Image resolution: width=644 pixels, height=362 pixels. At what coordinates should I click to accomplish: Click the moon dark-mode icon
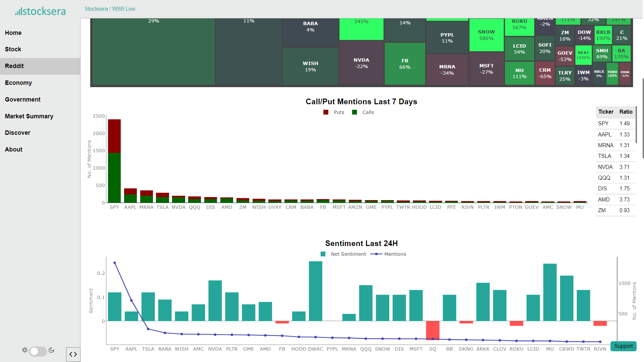pos(51,350)
